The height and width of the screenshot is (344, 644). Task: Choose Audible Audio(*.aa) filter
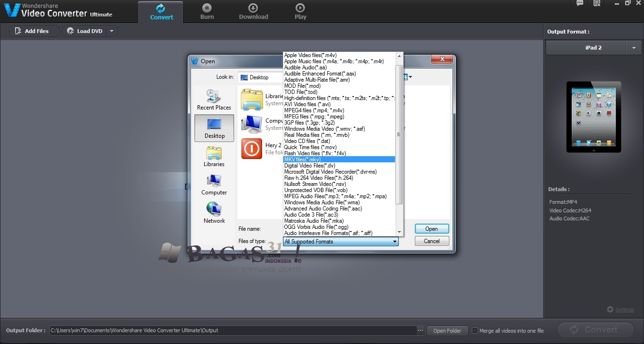pos(339,67)
